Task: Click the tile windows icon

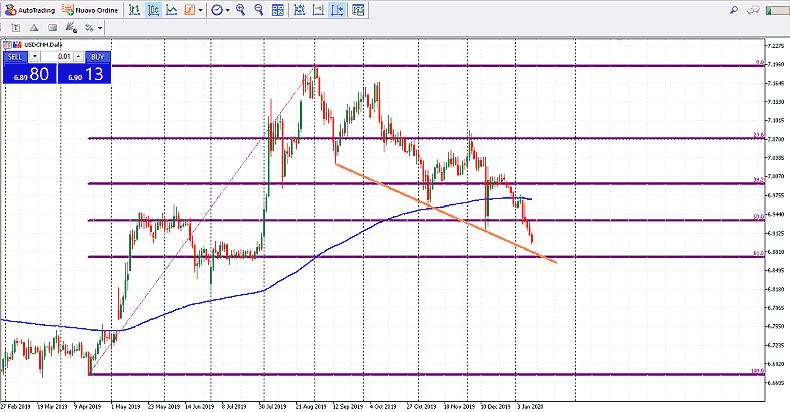Action: [x=278, y=10]
